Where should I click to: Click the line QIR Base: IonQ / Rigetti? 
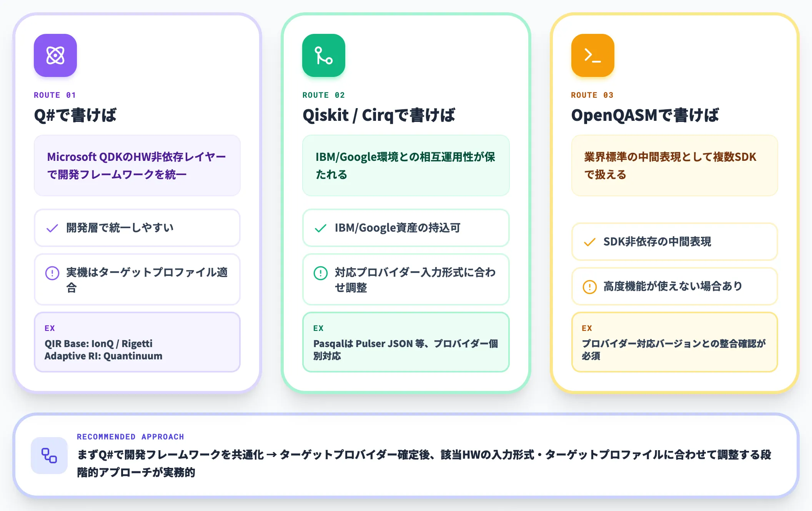(x=98, y=344)
